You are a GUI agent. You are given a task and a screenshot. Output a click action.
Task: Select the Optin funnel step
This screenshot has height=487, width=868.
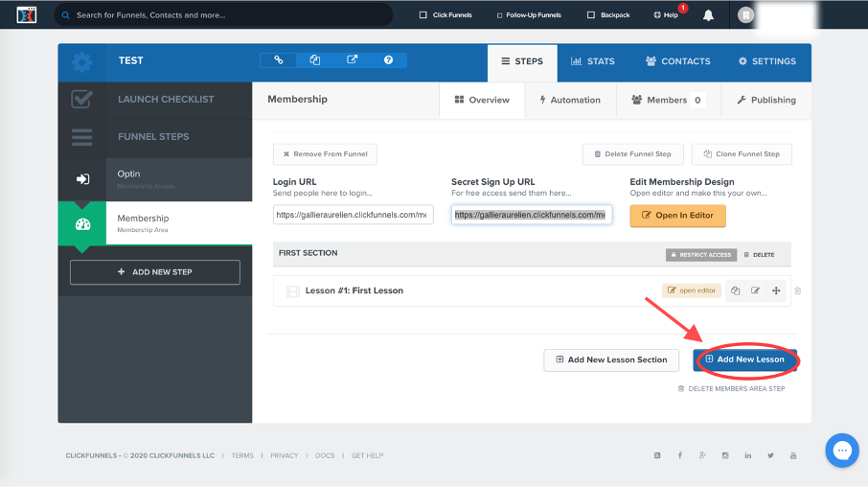click(x=155, y=179)
